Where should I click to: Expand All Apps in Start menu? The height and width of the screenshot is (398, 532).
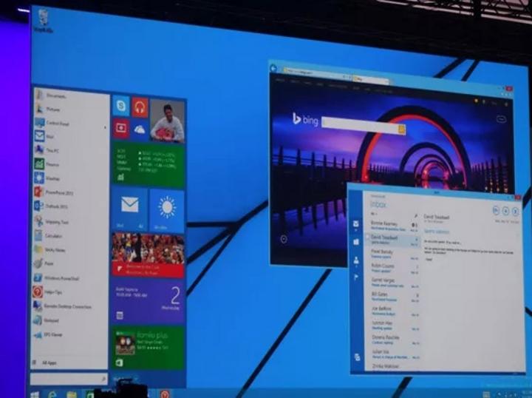tap(49, 362)
